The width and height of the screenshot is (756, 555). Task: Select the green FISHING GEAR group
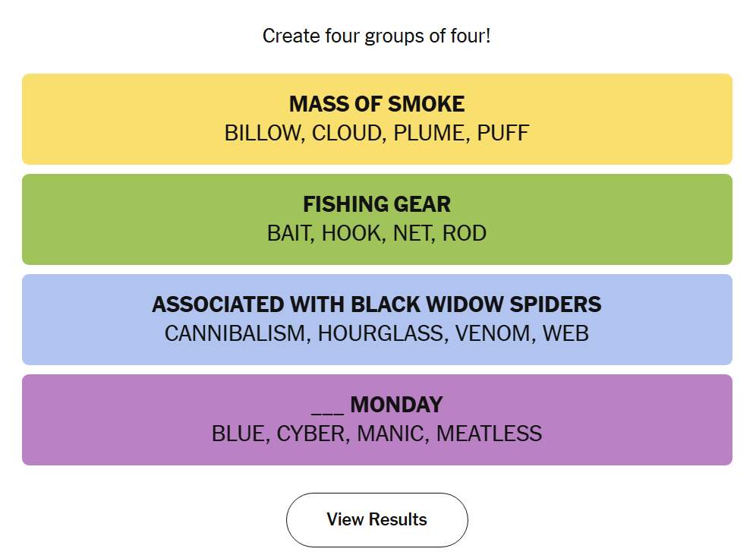point(376,219)
